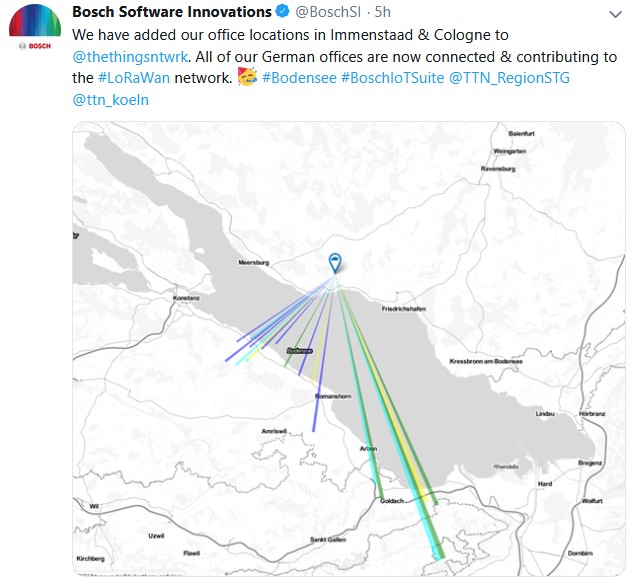Click the Romanshorn map label
The height and width of the screenshot is (586, 632).
coord(333,396)
